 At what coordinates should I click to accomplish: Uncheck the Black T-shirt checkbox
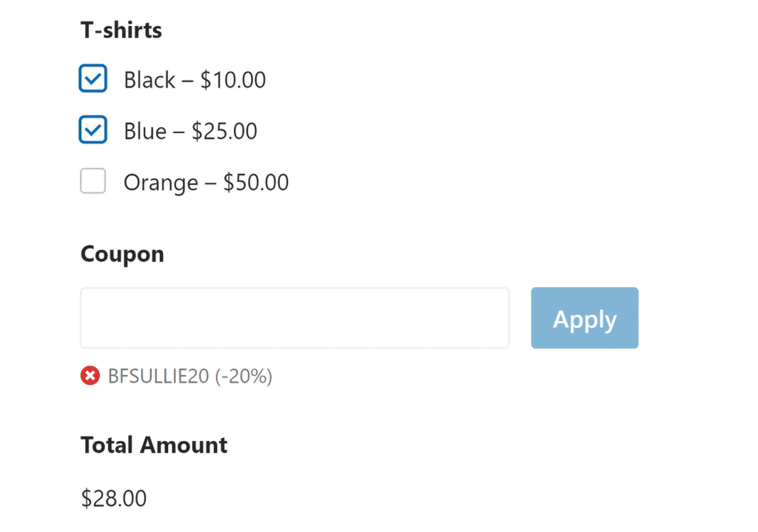(x=93, y=78)
